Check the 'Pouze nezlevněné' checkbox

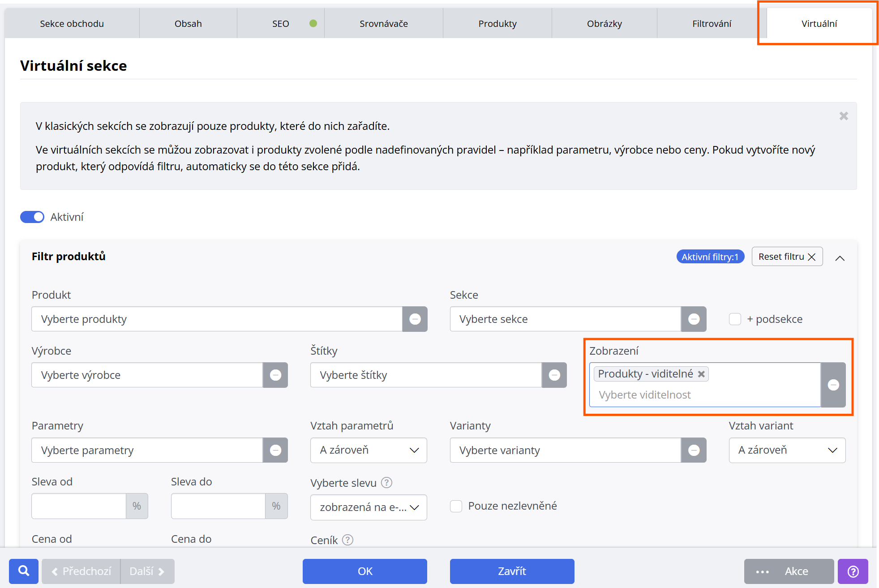pyautogui.click(x=456, y=506)
